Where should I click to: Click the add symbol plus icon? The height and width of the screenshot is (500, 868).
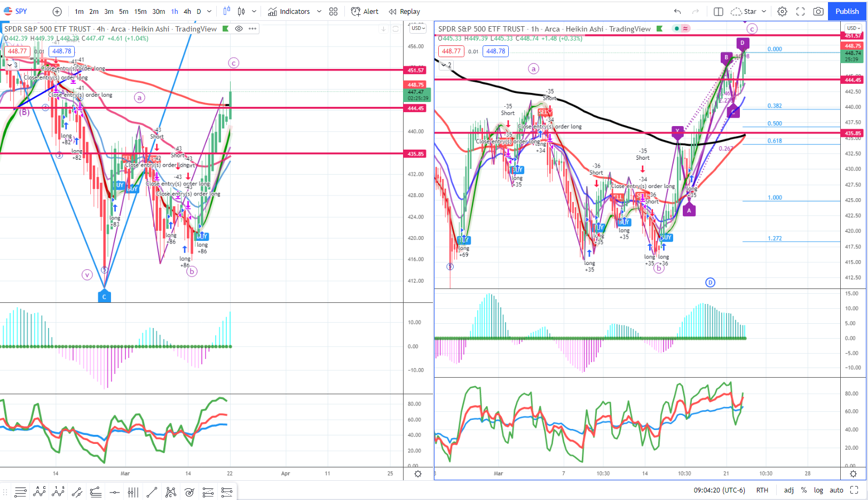(x=57, y=11)
